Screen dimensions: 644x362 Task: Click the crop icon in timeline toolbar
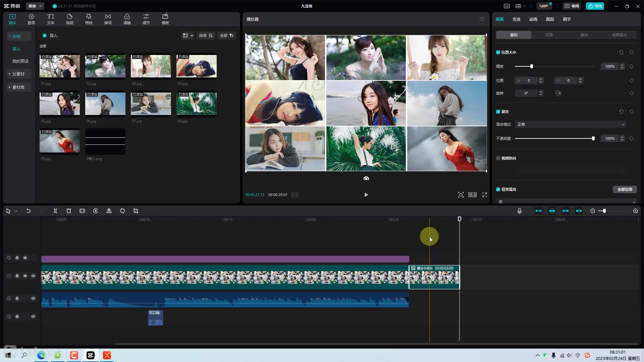(x=136, y=211)
